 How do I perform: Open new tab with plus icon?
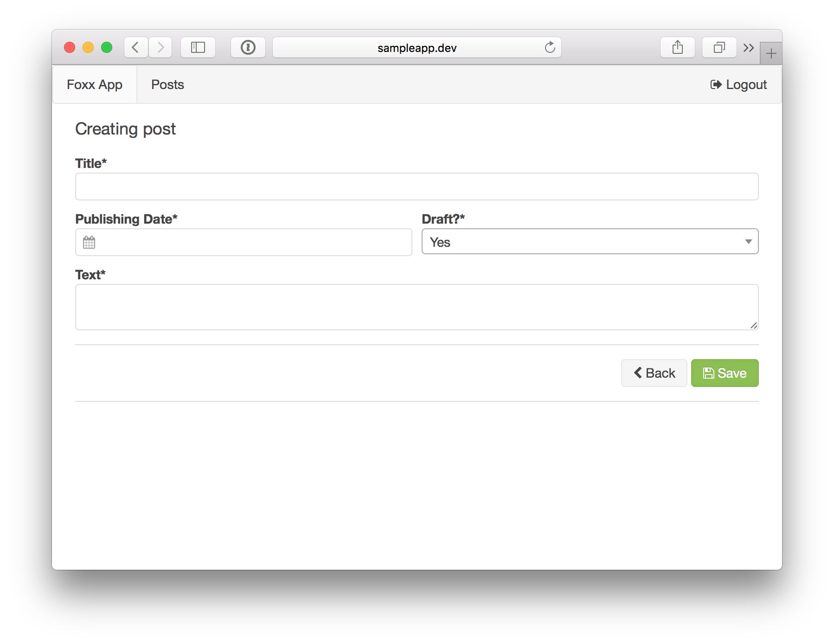771,54
